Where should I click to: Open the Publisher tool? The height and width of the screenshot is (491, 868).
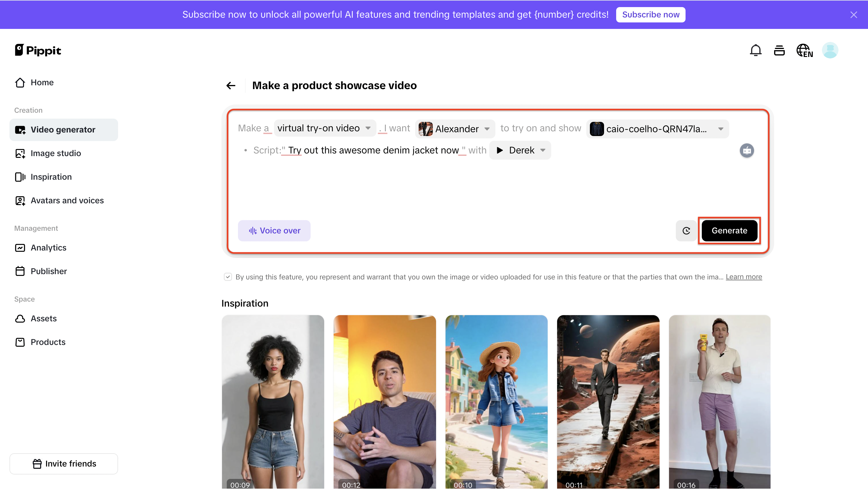tap(49, 271)
